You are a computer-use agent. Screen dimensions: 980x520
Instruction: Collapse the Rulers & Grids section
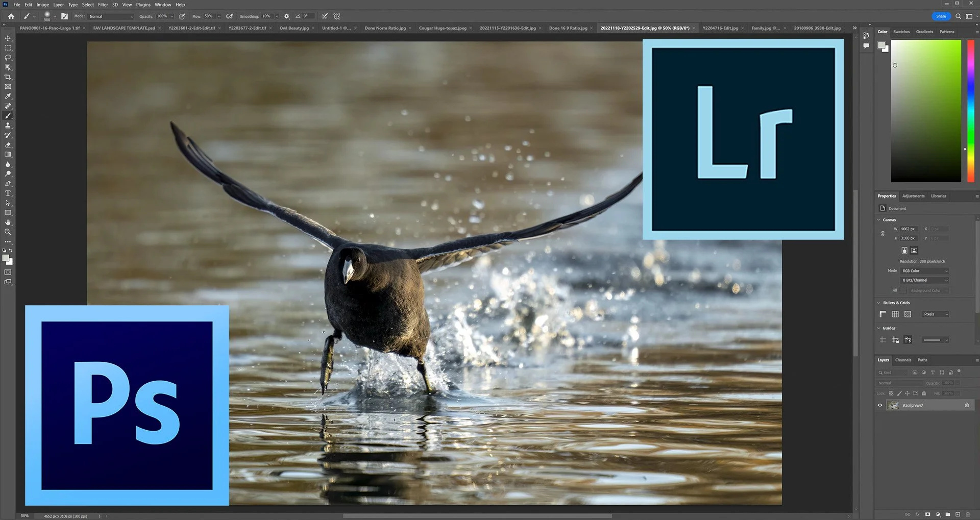(879, 303)
